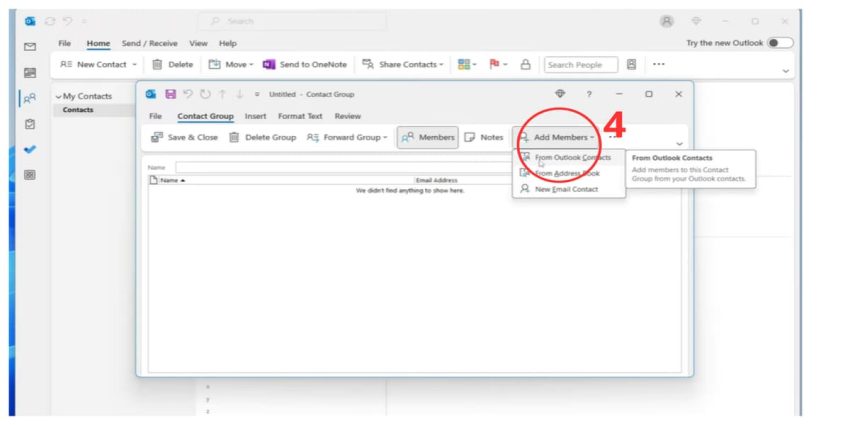Screen dimensions: 850x425
Task: Open the Review tab
Action: pyautogui.click(x=347, y=116)
